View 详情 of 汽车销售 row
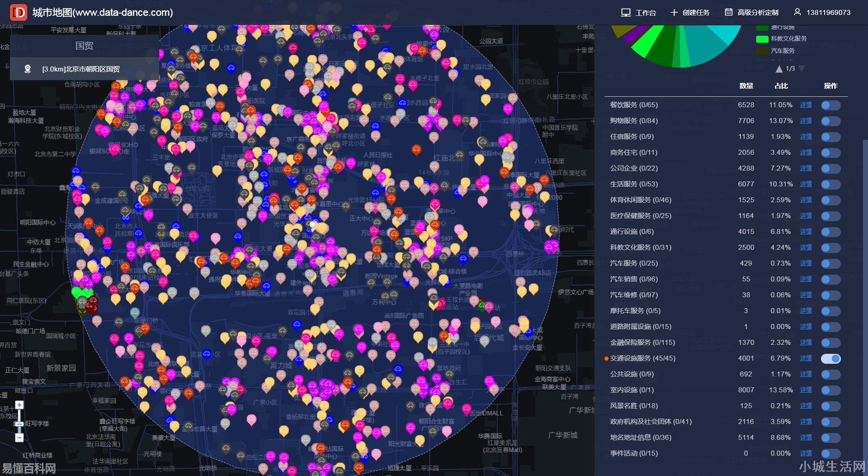This screenshot has height=476, width=868. [x=806, y=279]
